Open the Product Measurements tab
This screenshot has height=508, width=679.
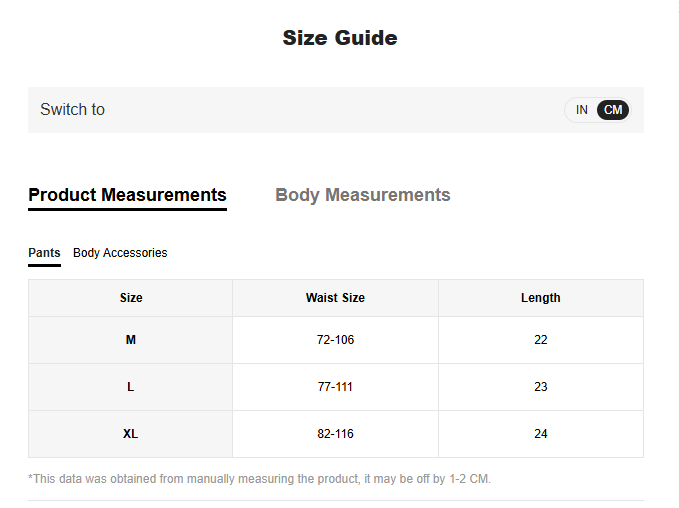[x=127, y=195]
